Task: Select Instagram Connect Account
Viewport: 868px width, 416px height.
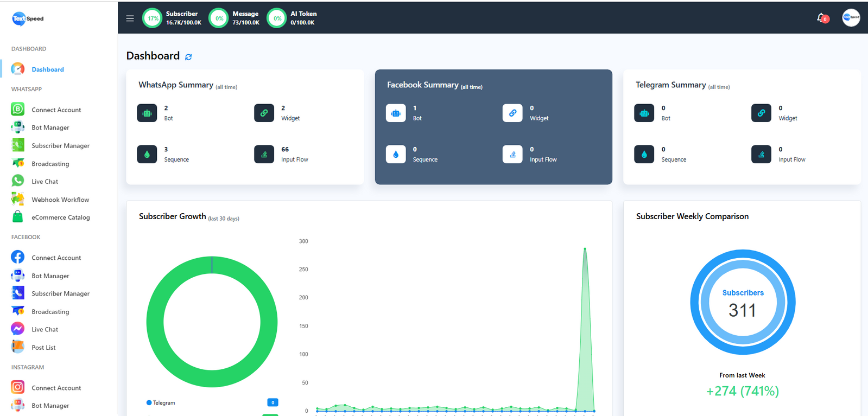Action: [56, 388]
